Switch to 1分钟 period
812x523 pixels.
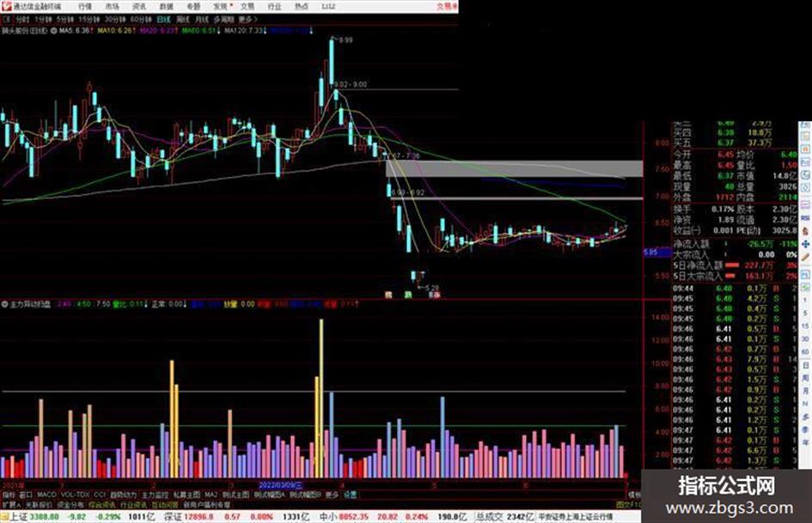(43, 19)
